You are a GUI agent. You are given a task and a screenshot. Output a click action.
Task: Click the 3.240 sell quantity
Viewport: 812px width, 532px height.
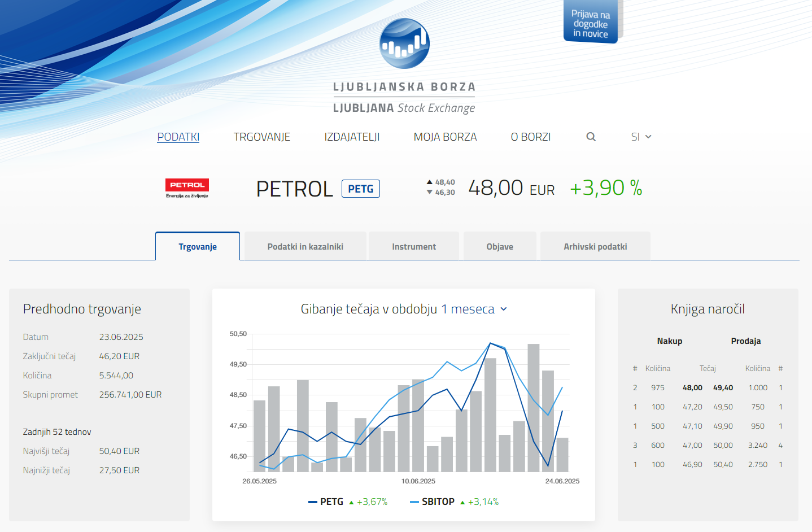(x=758, y=445)
